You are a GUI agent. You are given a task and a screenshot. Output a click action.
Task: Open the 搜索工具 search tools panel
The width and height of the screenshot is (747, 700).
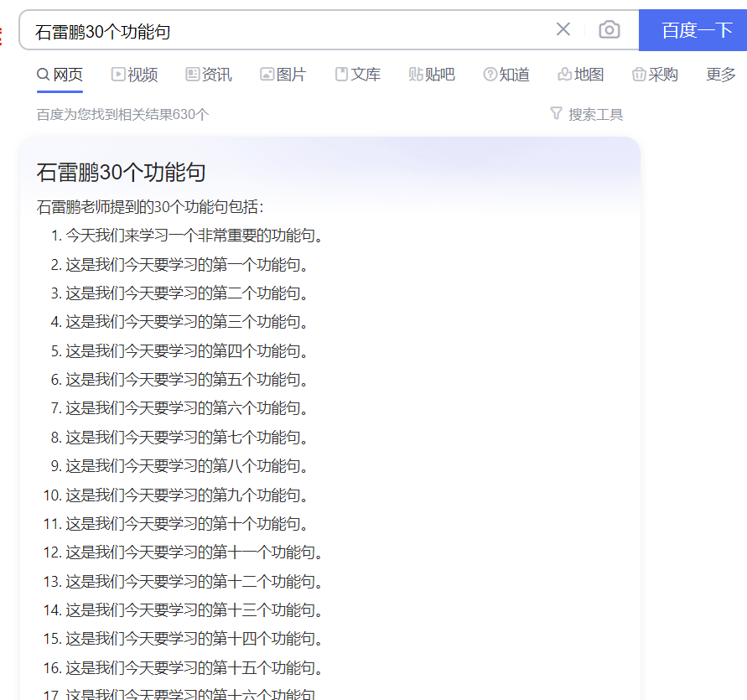pyautogui.click(x=595, y=114)
